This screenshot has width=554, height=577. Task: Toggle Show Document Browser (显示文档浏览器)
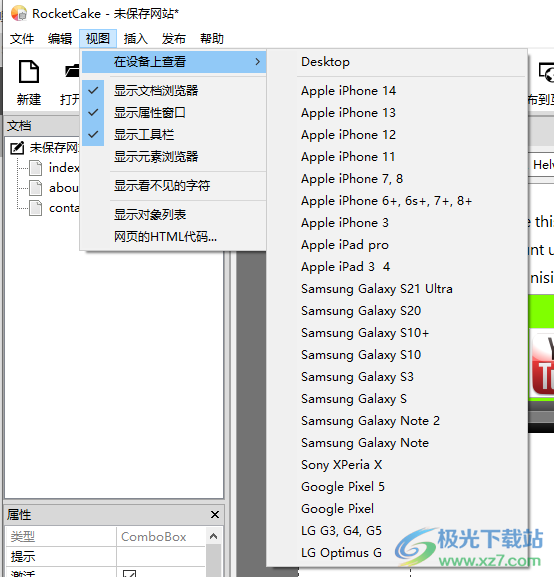click(x=174, y=91)
